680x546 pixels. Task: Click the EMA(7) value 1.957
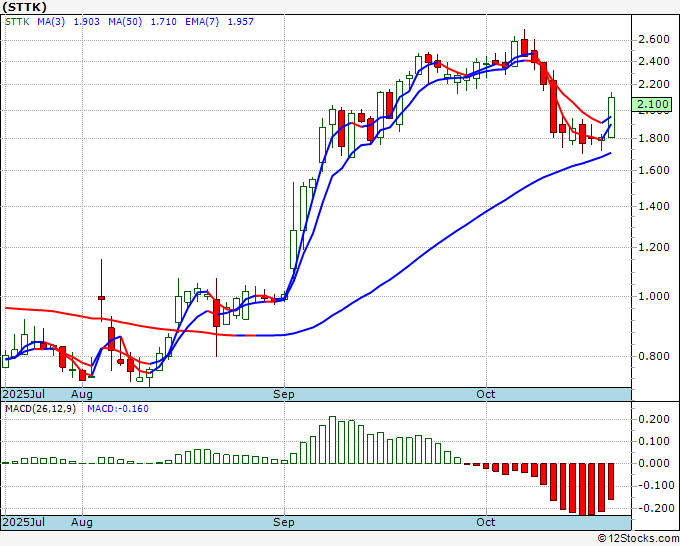pyautogui.click(x=241, y=22)
